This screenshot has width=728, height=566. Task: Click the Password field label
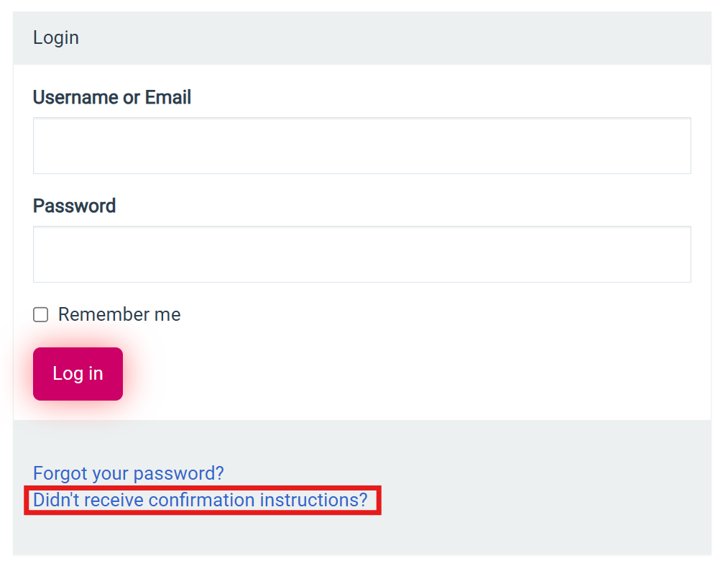[x=74, y=206]
